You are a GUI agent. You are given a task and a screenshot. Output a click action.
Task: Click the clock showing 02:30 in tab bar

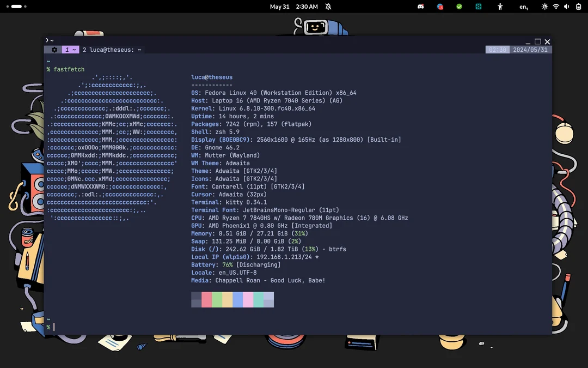click(x=497, y=49)
